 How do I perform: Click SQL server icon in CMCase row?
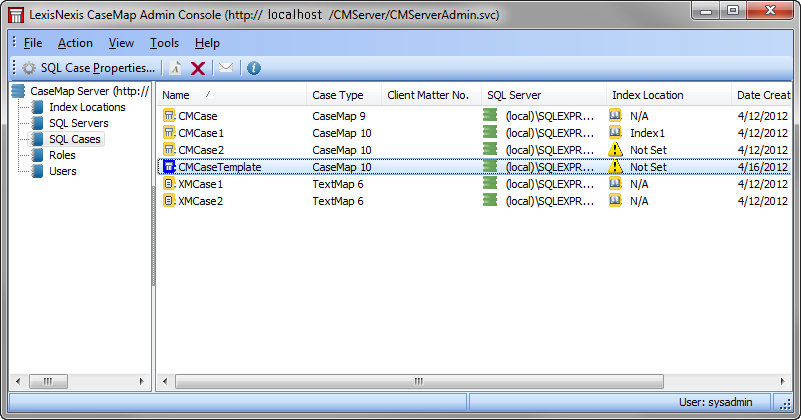[x=490, y=115]
